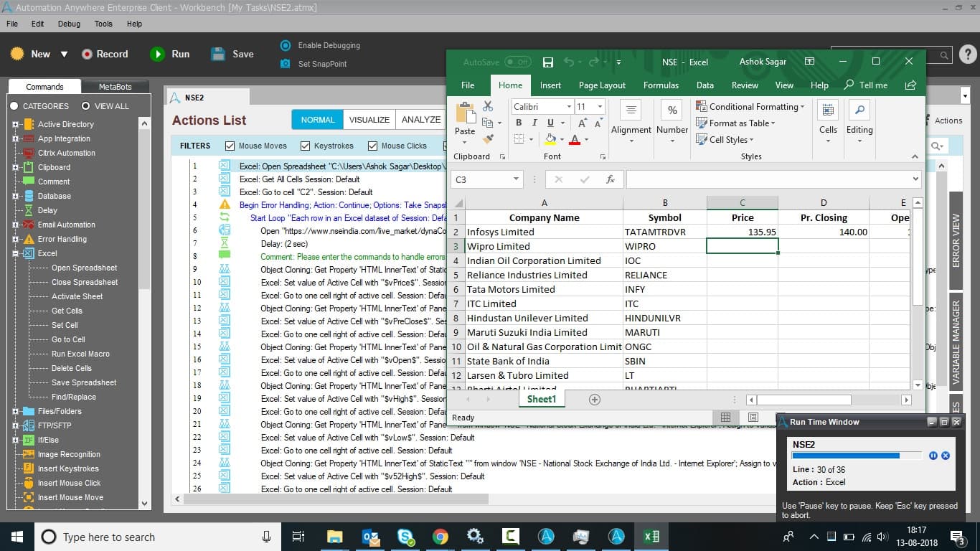Toggle Bold formatting in Excel
This screenshot has width=980, height=551.
(x=519, y=123)
